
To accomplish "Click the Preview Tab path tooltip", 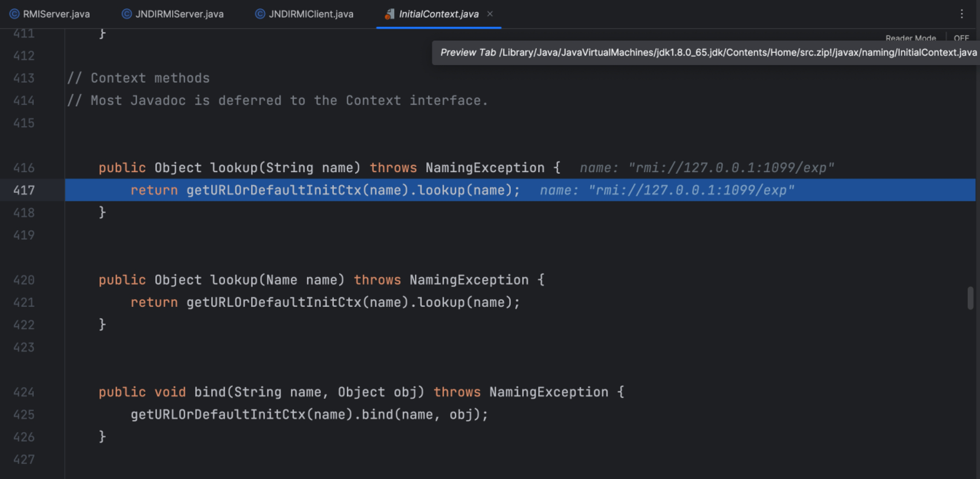I will [x=706, y=53].
